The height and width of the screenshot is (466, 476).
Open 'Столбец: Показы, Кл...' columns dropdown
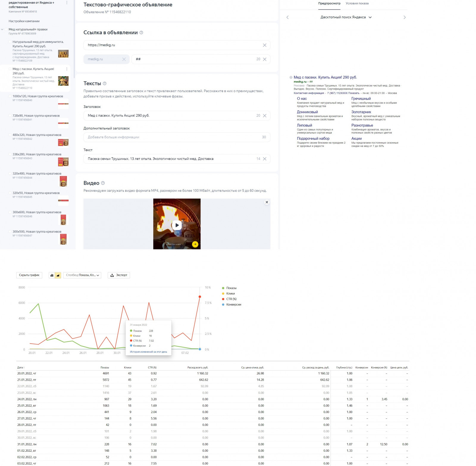(82, 275)
